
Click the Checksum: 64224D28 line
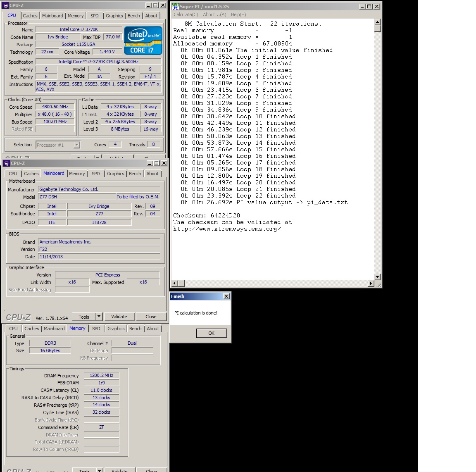coord(207,215)
